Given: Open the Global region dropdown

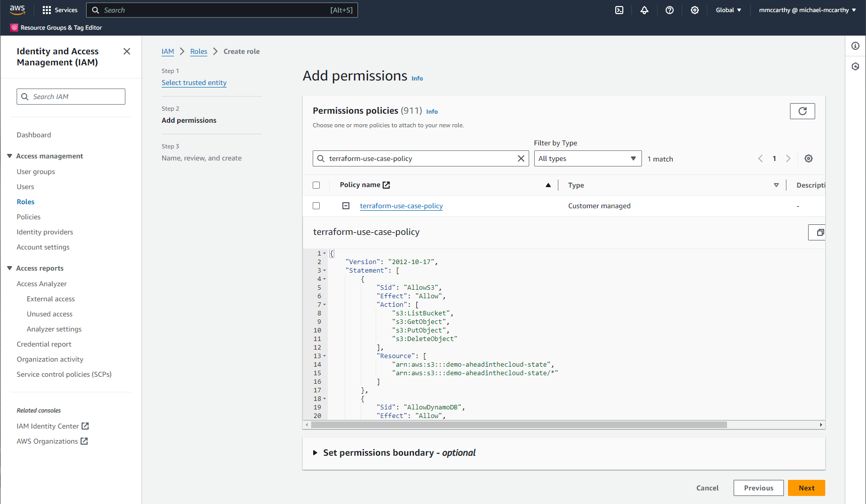Looking at the screenshot, I should tap(729, 10).
